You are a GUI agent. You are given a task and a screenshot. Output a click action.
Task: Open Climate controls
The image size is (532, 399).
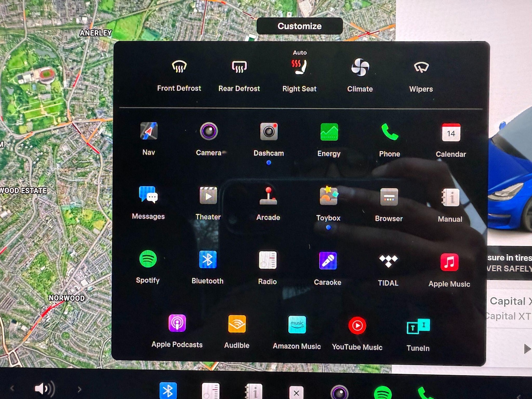point(360,67)
